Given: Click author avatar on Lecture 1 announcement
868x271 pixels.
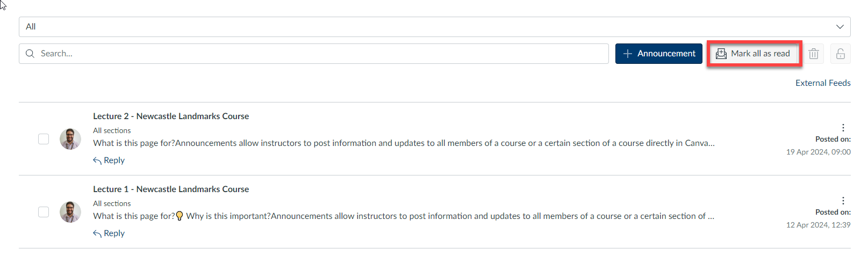Looking at the screenshot, I should click(70, 212).
